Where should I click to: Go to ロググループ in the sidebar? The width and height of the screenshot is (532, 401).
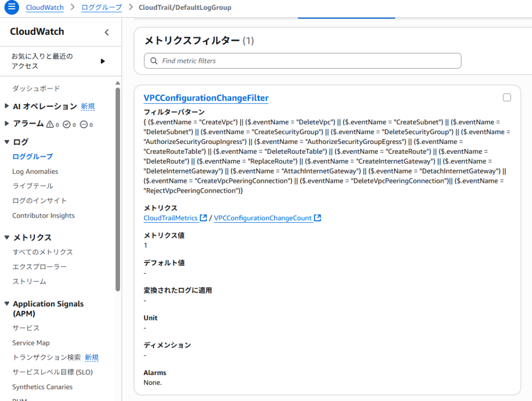click(x=33, y=157)
